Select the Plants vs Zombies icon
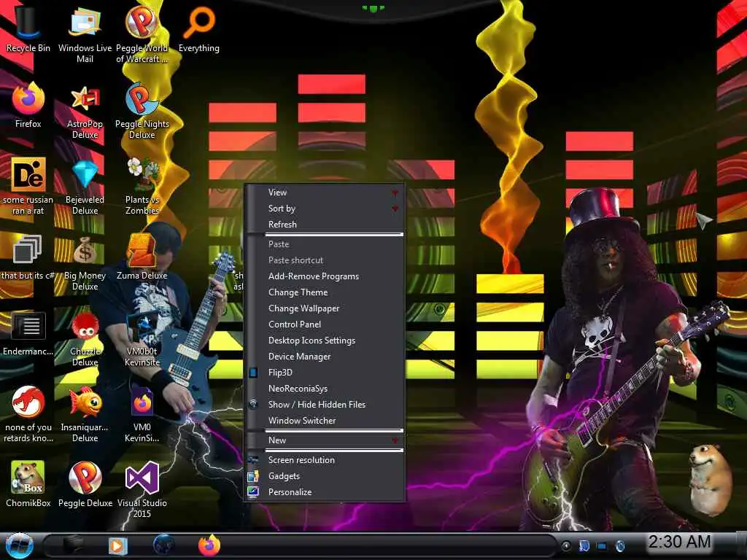 click(x=142, y=186)
